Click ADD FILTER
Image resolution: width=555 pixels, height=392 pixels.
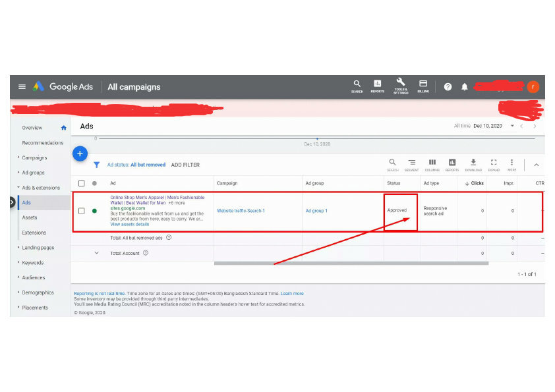185,165
